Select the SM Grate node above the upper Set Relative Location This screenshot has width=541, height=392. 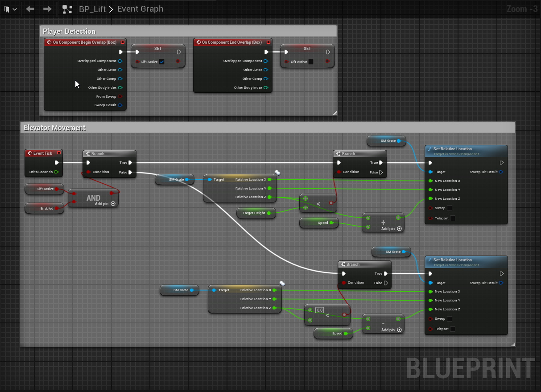pyautogui.click(x=386, y=141)
